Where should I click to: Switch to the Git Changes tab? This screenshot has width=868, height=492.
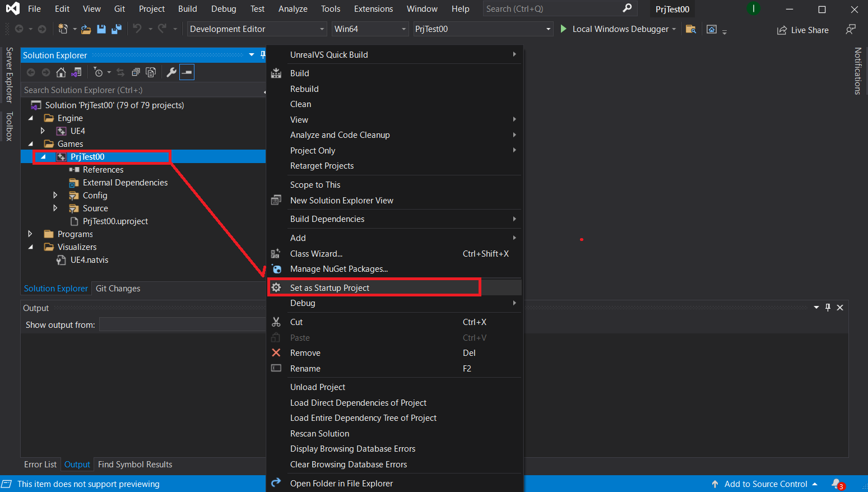[118, 289]
